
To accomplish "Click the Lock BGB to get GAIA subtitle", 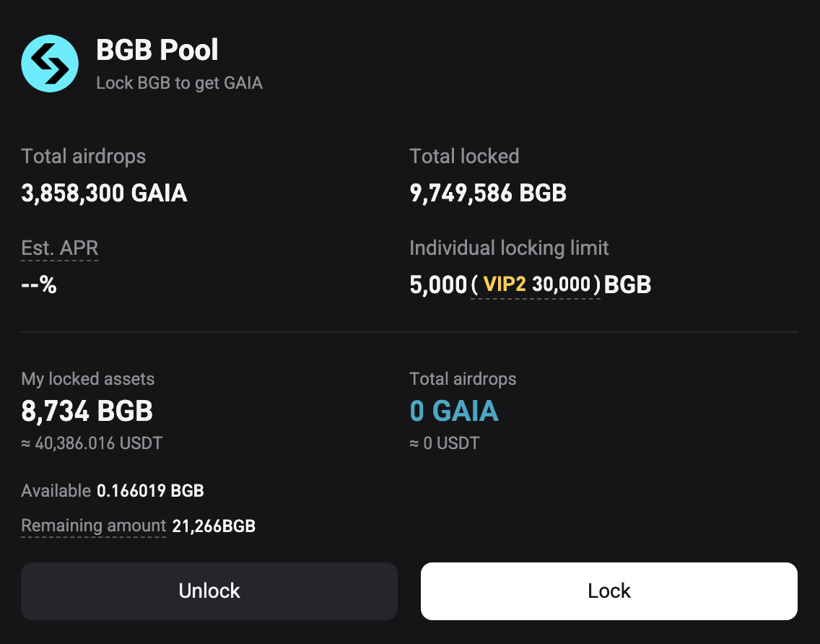I will [179, 83].
